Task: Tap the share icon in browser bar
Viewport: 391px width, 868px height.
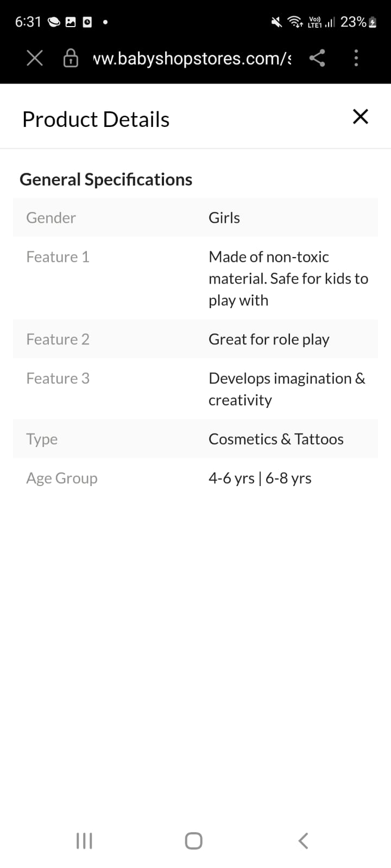Action: click(x=317, y=58)
